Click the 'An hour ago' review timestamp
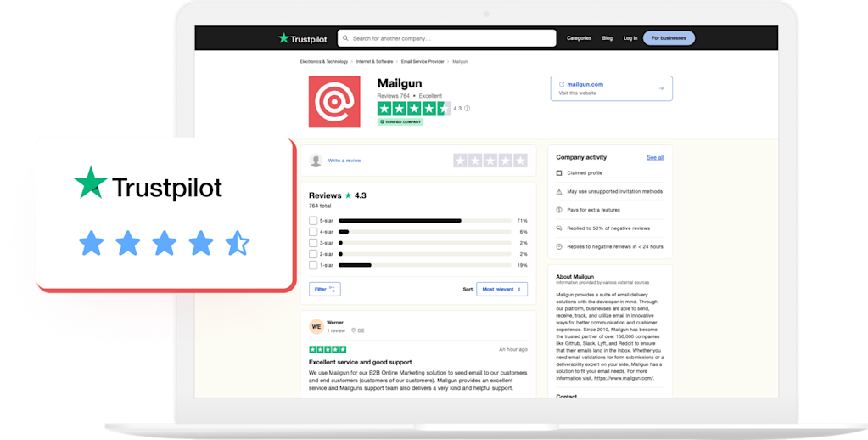This screenshot has width=868, height=440. (x=513, y=350)
